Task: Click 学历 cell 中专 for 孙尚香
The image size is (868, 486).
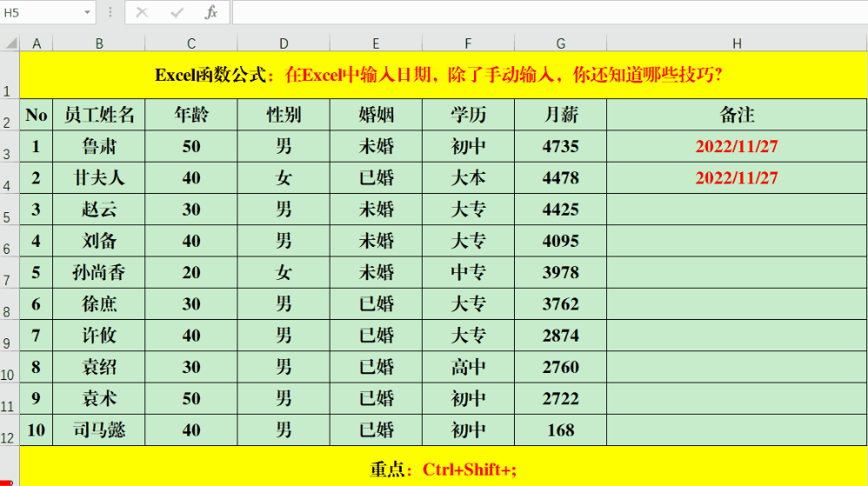Action: pos(468,273)
